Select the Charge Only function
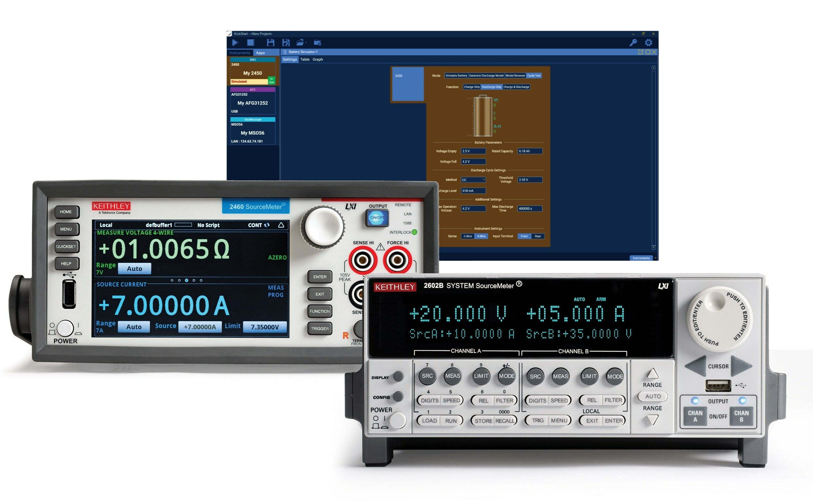This screenshot has width=813, height=504. tap(471, 87)
